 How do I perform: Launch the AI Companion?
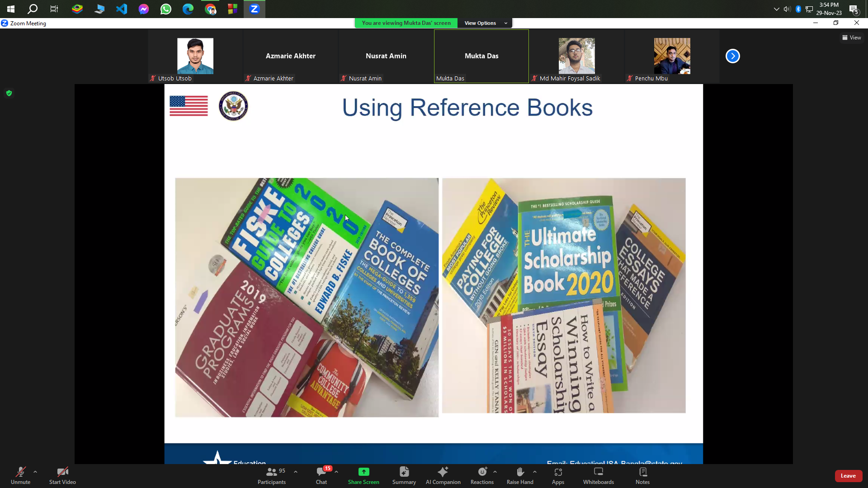[443, 475]
